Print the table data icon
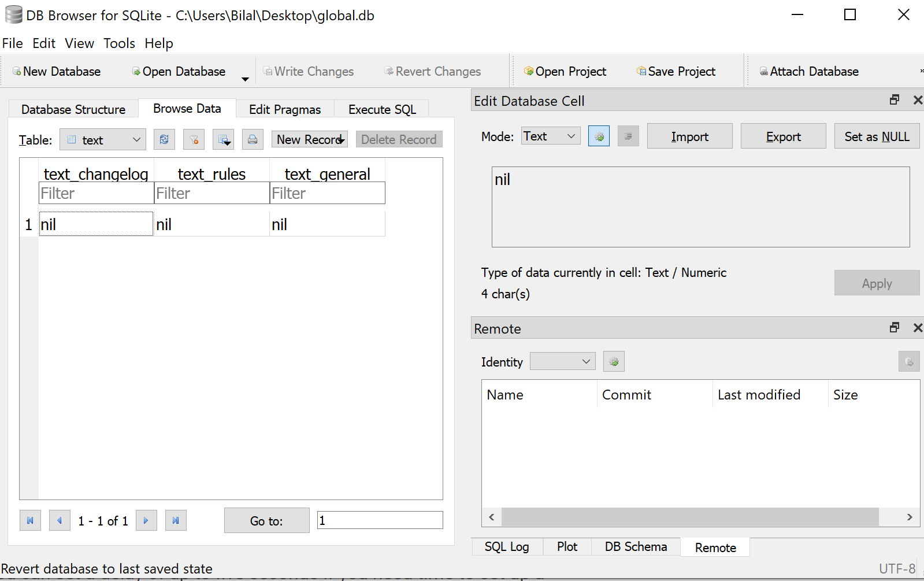The image size is (924, 581). click(x=253, y=139)
